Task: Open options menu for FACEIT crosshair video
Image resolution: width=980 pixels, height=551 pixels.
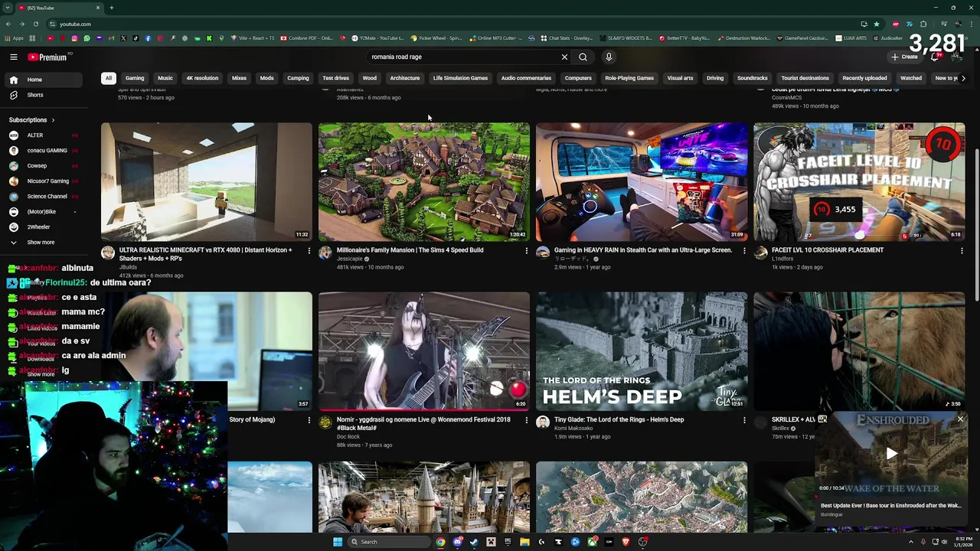Action: (962, 250)
